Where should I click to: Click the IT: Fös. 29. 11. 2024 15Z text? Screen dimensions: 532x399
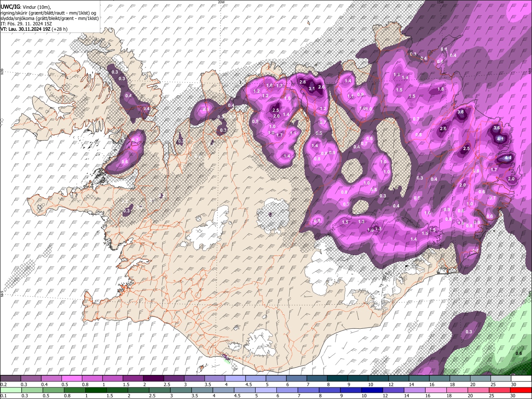(26, 24)
